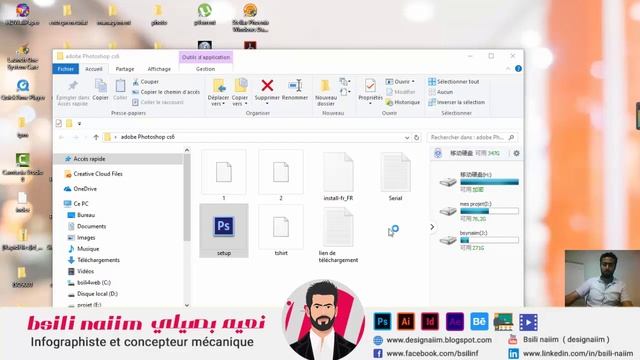Open the Fichier menu tab
This screenshot has height=360, width=640.
[x=65, y=69]
